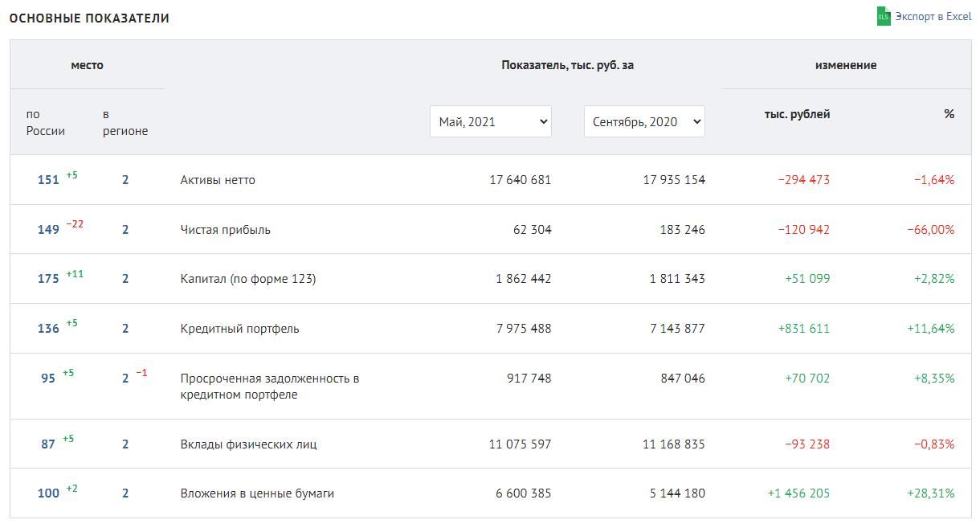
Task: Click the +11 rank change indicator
Action: (75, 274)
